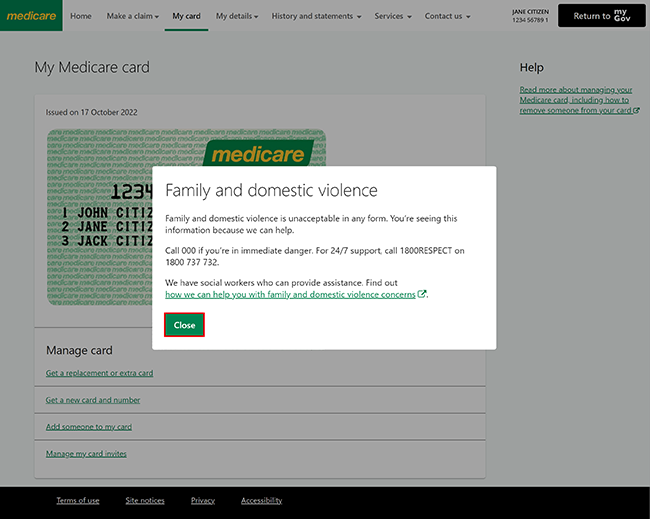Expand the My details dropdown

point(237,16)
